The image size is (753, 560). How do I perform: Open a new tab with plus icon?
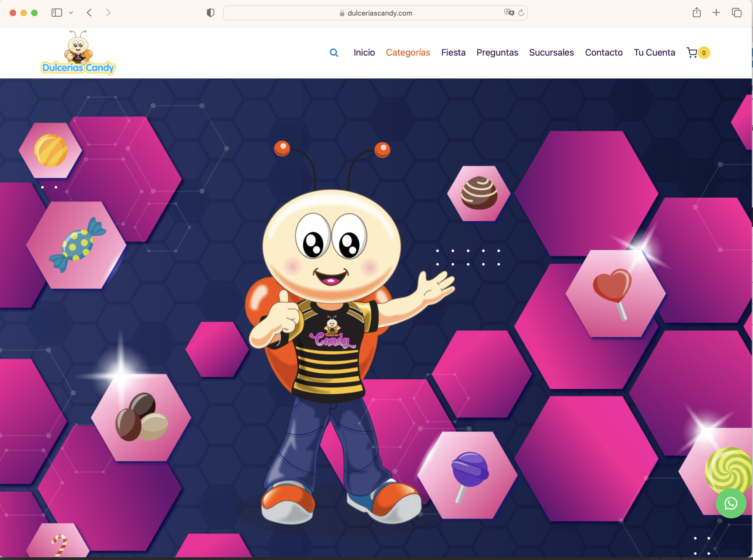716,13
